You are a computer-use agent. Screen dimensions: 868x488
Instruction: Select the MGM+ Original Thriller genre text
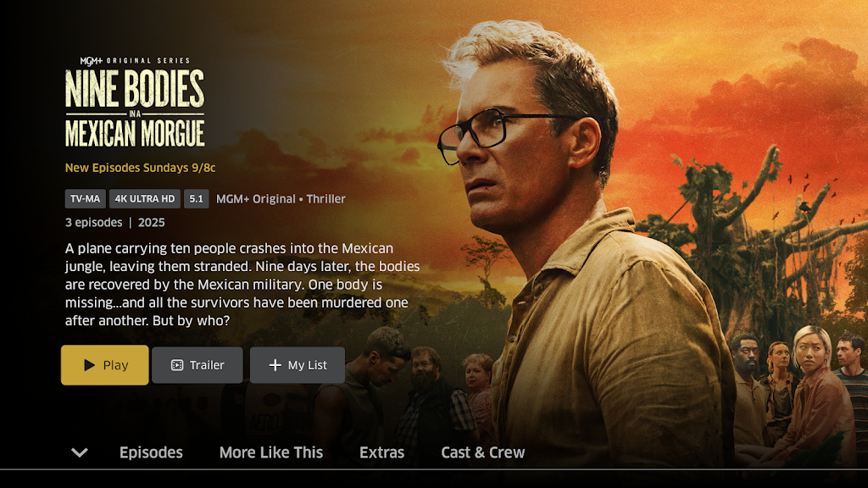click(281, 198)
